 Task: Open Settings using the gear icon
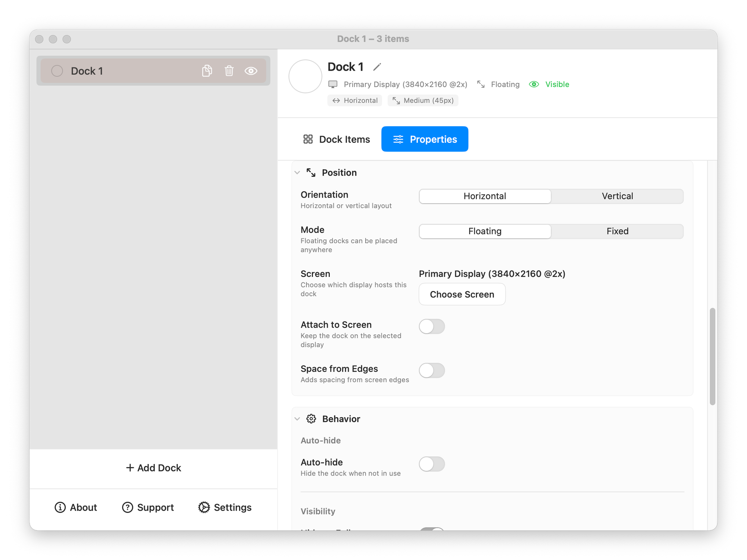(x=204, y=507)
